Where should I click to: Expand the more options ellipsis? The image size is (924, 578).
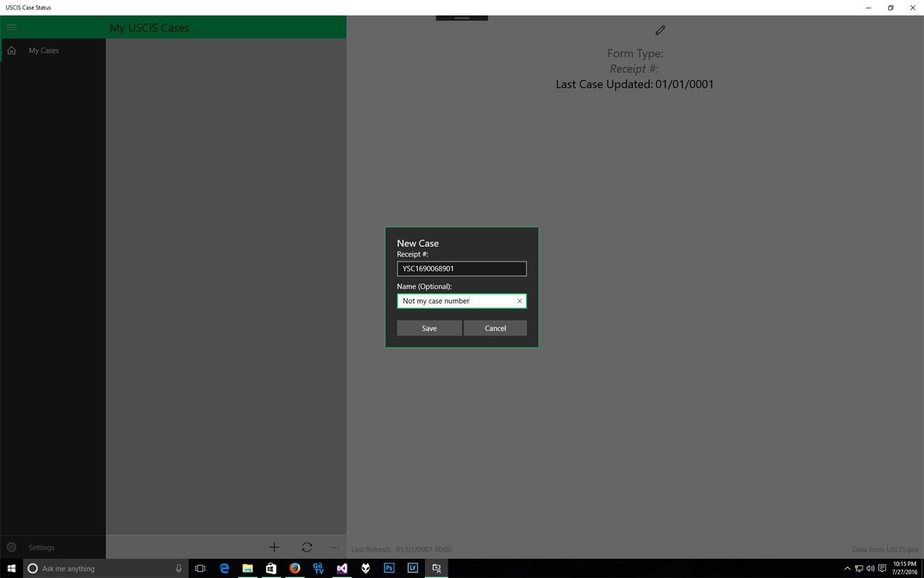[x=335, y=547]
